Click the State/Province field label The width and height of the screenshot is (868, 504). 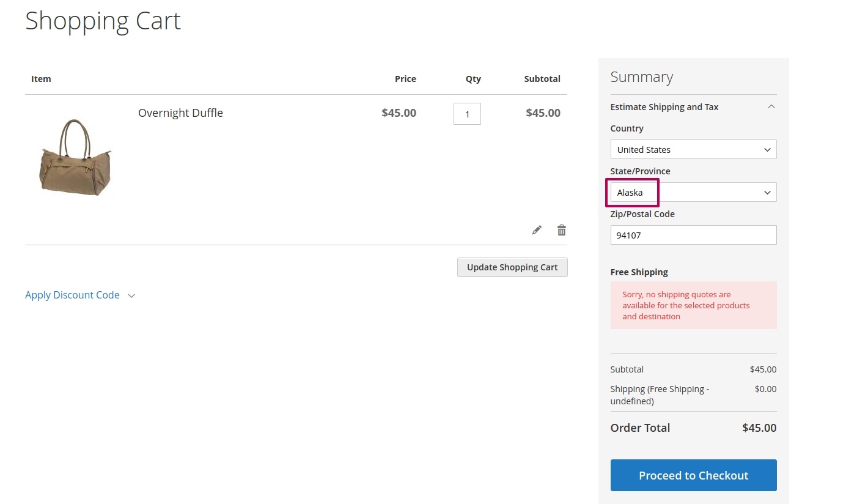pos(640,171)
